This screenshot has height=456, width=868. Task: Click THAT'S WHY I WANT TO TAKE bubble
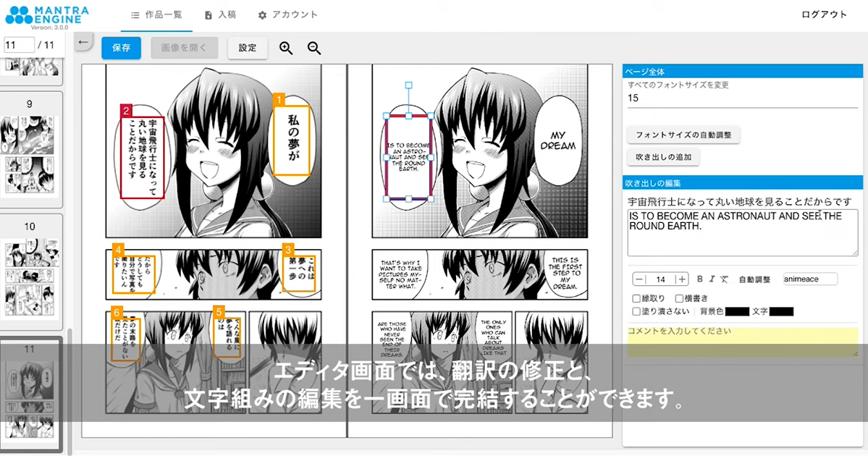pos(400,274)
